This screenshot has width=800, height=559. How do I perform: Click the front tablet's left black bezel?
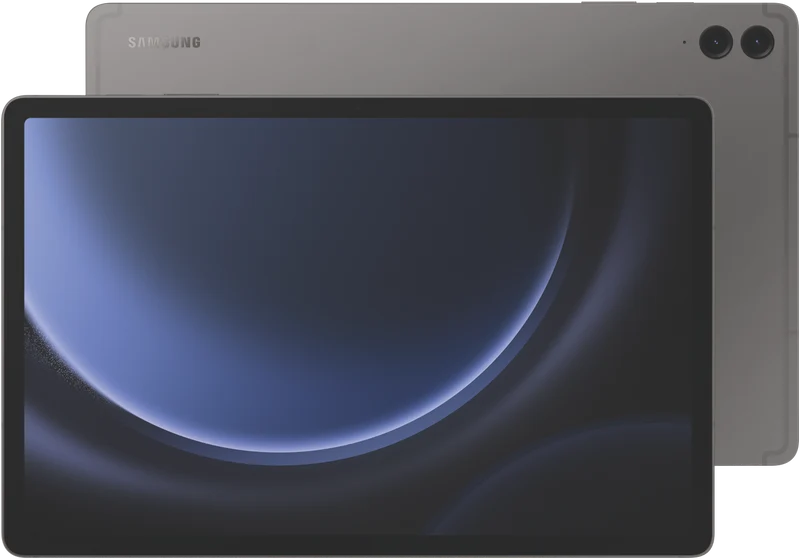(14, 326)
